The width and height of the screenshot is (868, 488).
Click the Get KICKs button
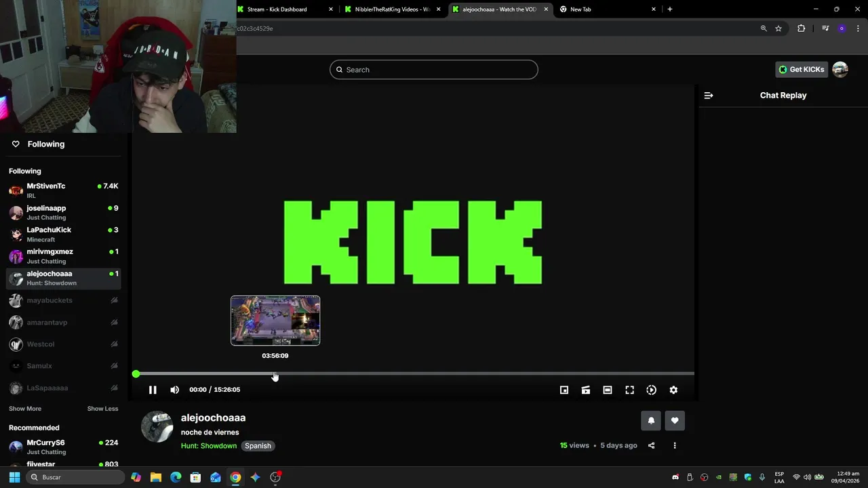802,69
